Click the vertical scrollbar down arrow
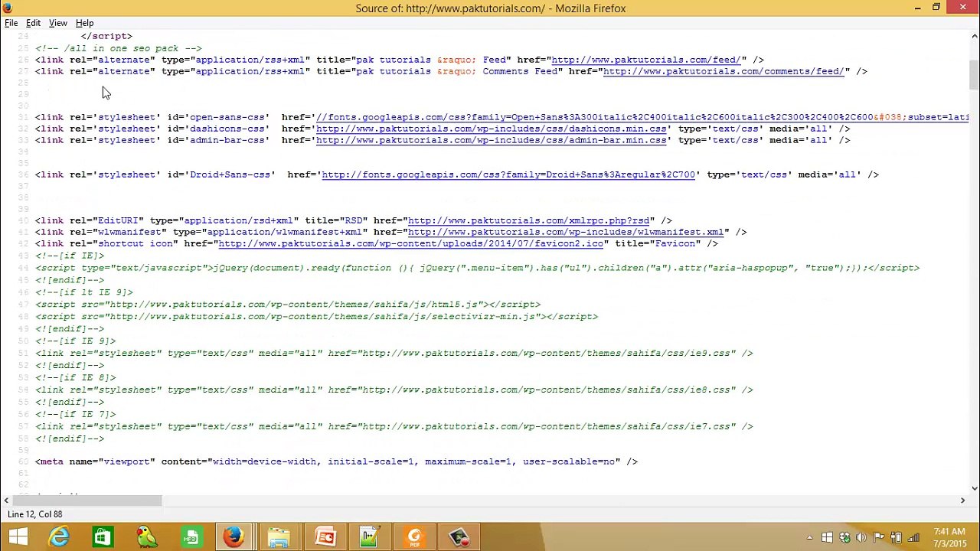Viewport: 980px width, 551px height. [974, 488]
